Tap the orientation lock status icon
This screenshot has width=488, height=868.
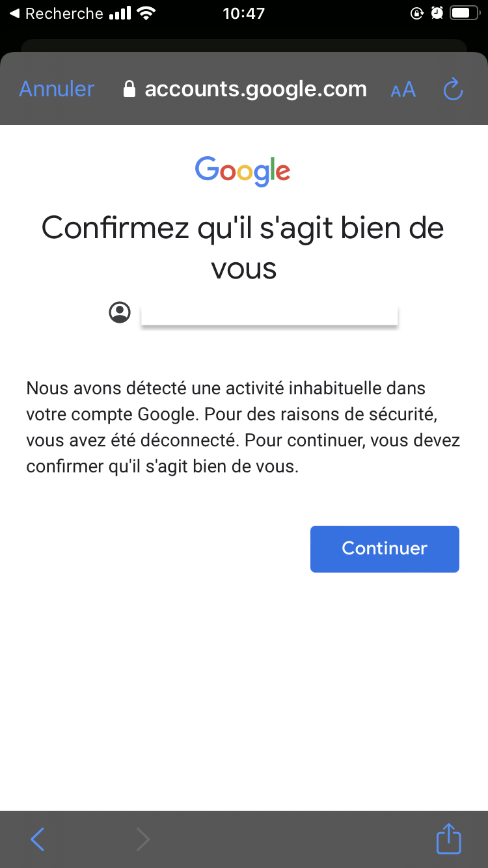click(417, 13)
